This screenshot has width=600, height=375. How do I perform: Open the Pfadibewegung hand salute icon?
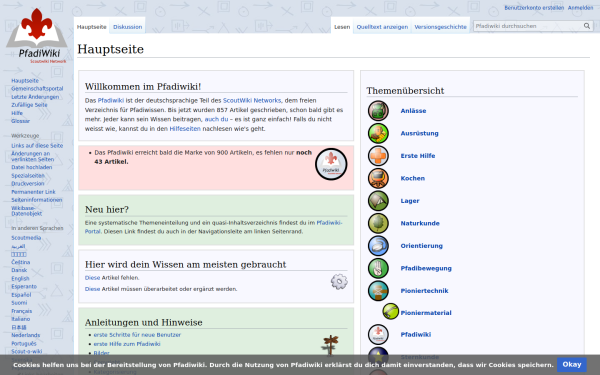coord(378,268)
